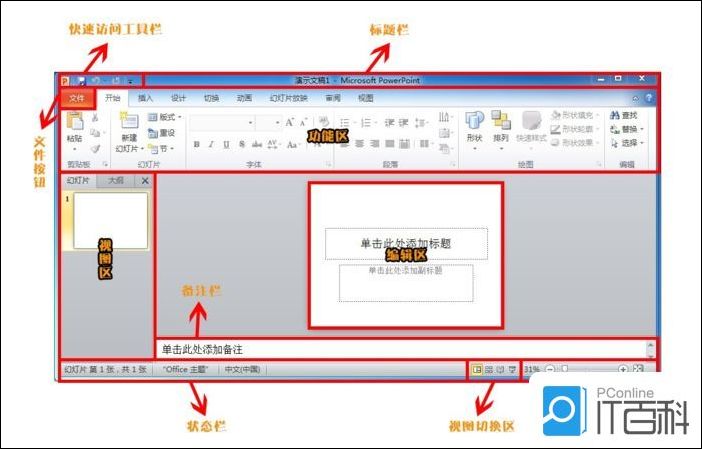702x449 pixels.
Task: Open the 文件 (File) button
Action: 77,98
